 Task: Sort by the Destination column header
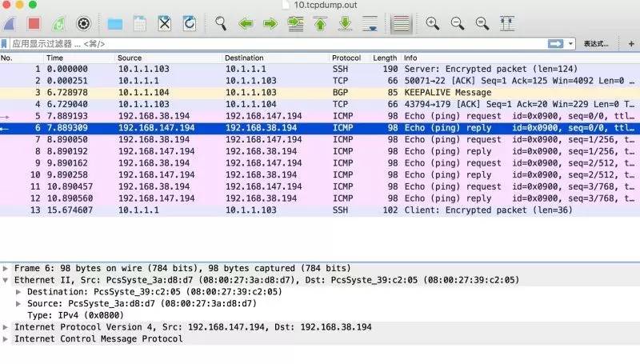coord(276,58)
